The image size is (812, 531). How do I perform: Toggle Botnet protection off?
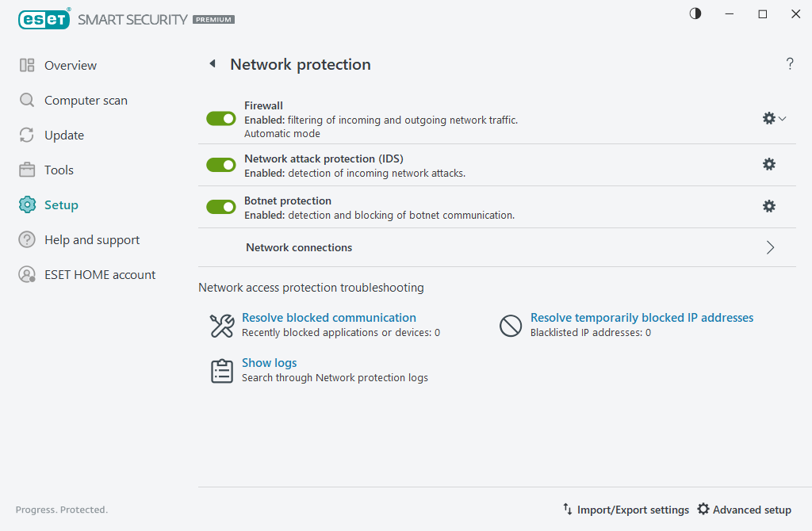221,207
